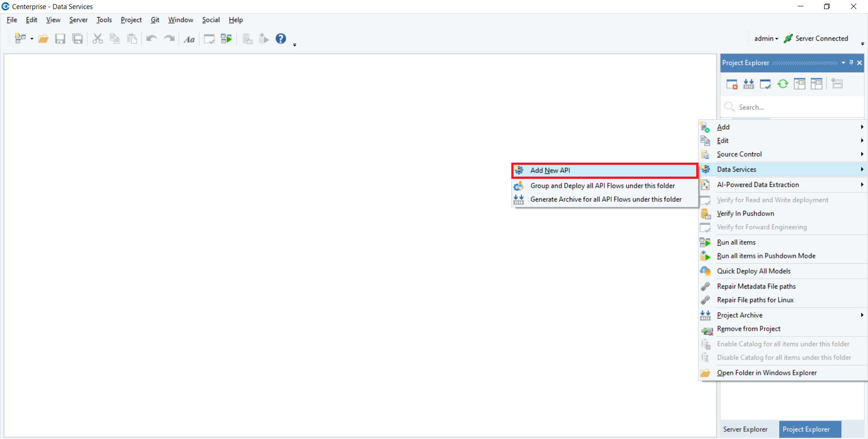Open the Server menu
The width and height of the screenshot is (868, 439).
click(78, 20)
